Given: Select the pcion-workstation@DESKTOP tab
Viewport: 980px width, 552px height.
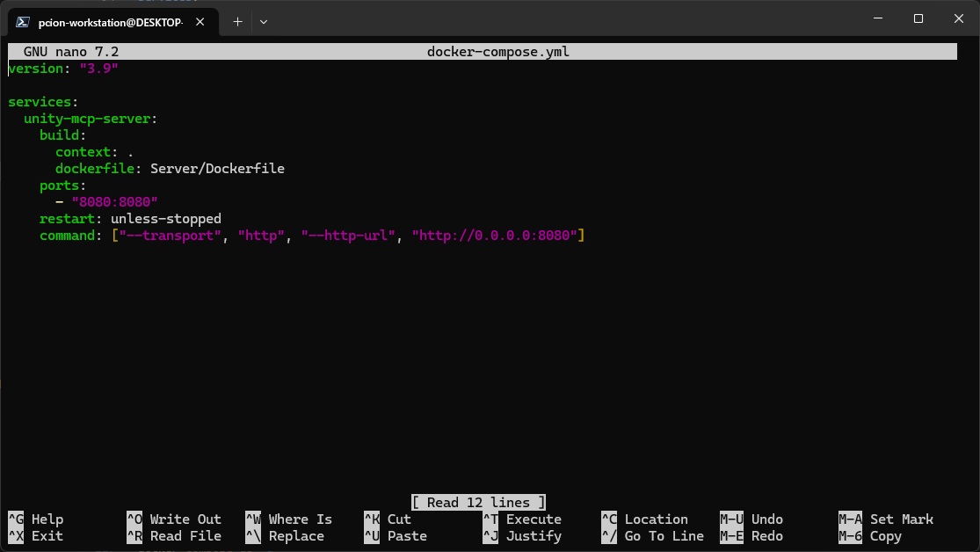Looking at the screenshot, I should click(110, 21).
